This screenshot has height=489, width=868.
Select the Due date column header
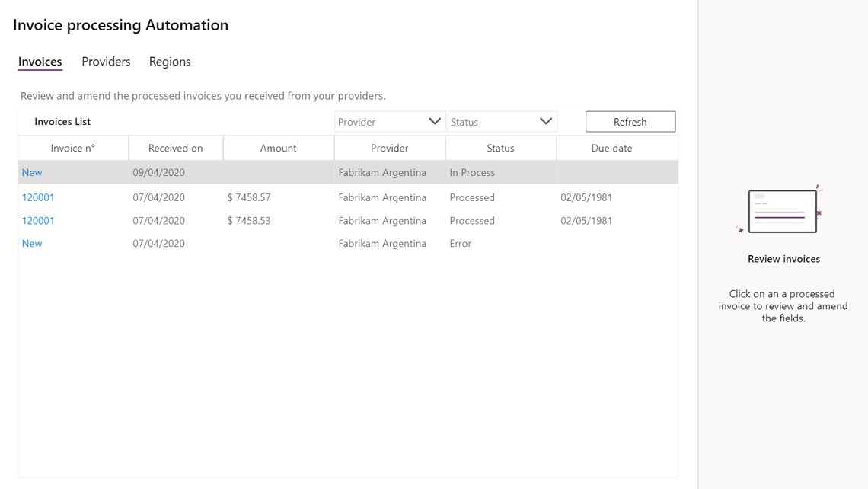pos(611,149)
